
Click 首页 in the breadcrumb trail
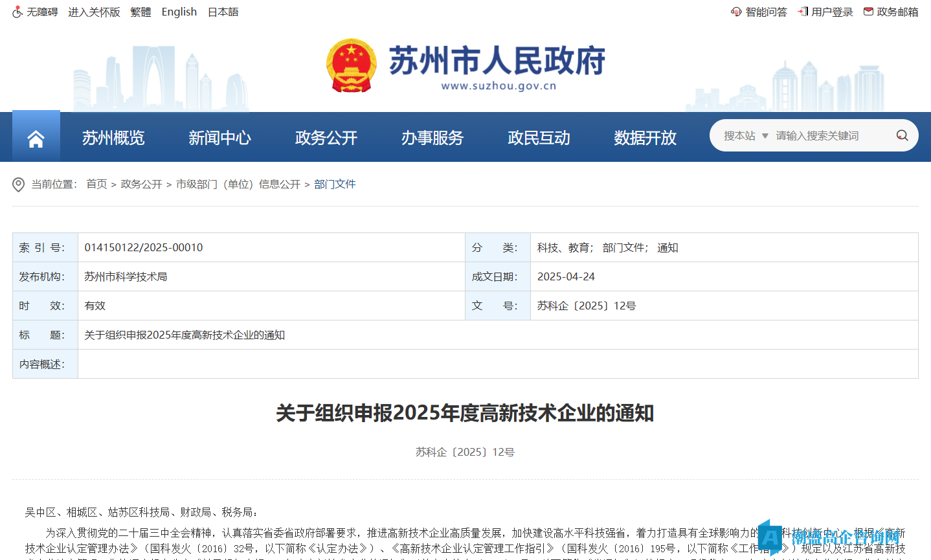(96, 185)
